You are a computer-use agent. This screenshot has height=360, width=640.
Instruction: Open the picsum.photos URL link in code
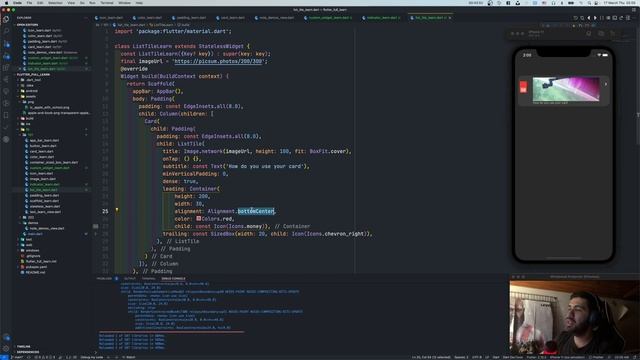[218, 61]
